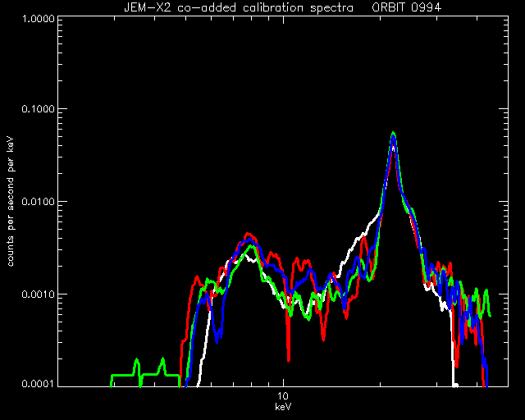Click the y-axis label '1.0000'
Viewport: 525px width, 420px height.
[x=38, y=18]
